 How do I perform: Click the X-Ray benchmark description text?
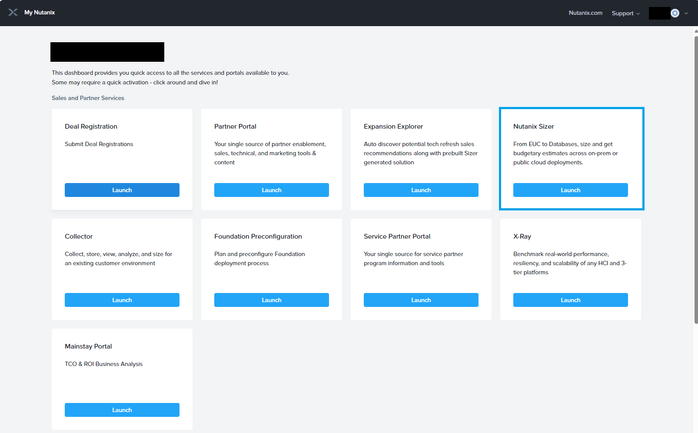coord(570,263)
